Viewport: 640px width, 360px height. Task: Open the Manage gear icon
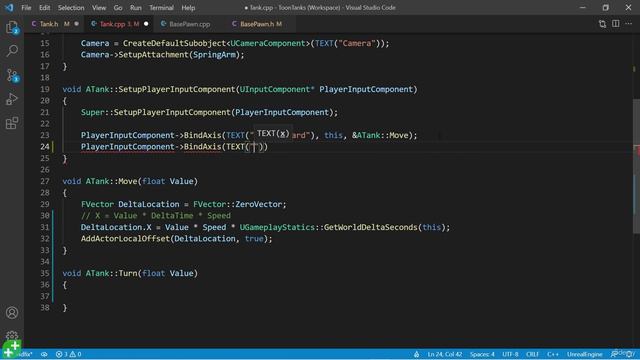point(12,336)
